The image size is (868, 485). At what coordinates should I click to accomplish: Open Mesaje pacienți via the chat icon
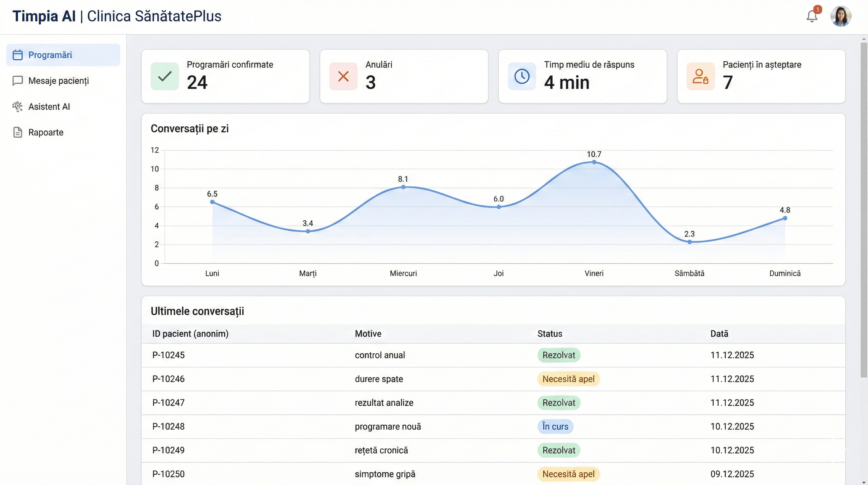pos(18,81)
